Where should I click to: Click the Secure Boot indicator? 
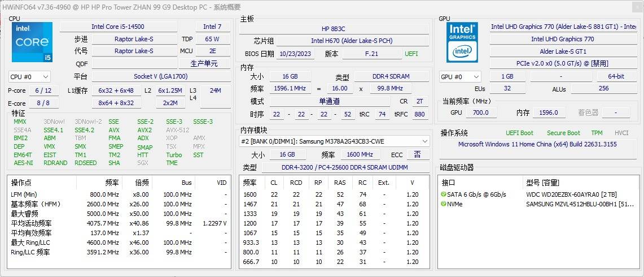[x=563, y=133]
